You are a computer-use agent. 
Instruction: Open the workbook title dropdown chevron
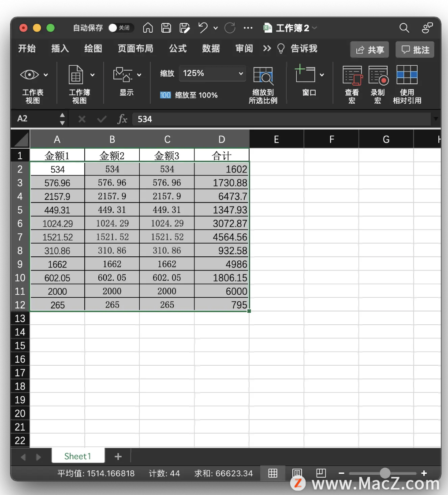coord(314,28)
